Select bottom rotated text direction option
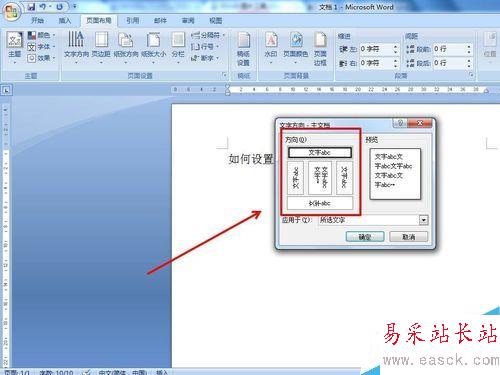This screenshot has width=500, height=375. click(320, 203)
